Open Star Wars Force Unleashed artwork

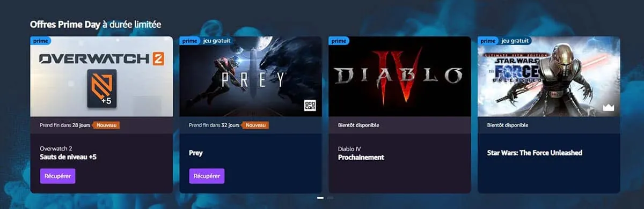click(548, 77)
